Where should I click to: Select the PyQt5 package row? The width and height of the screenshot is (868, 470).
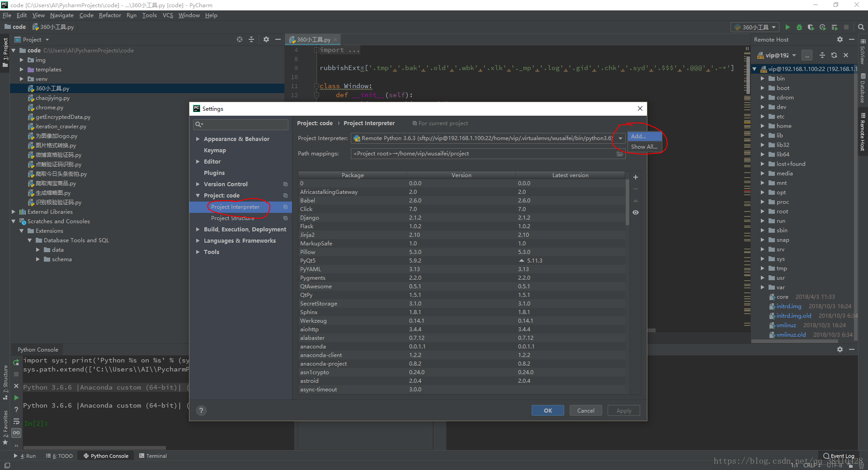pyautogui.click(x=461, y=261)
